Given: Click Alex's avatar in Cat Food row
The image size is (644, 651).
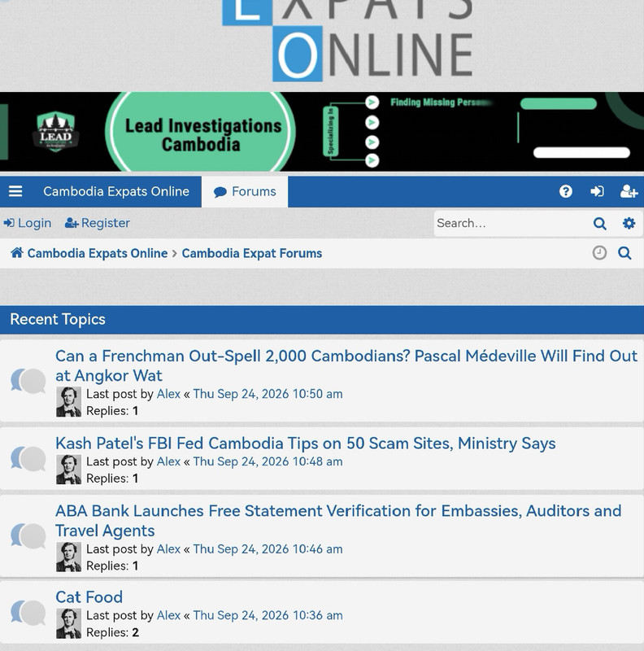Looking at the screenshot, I should pos(69,623).
